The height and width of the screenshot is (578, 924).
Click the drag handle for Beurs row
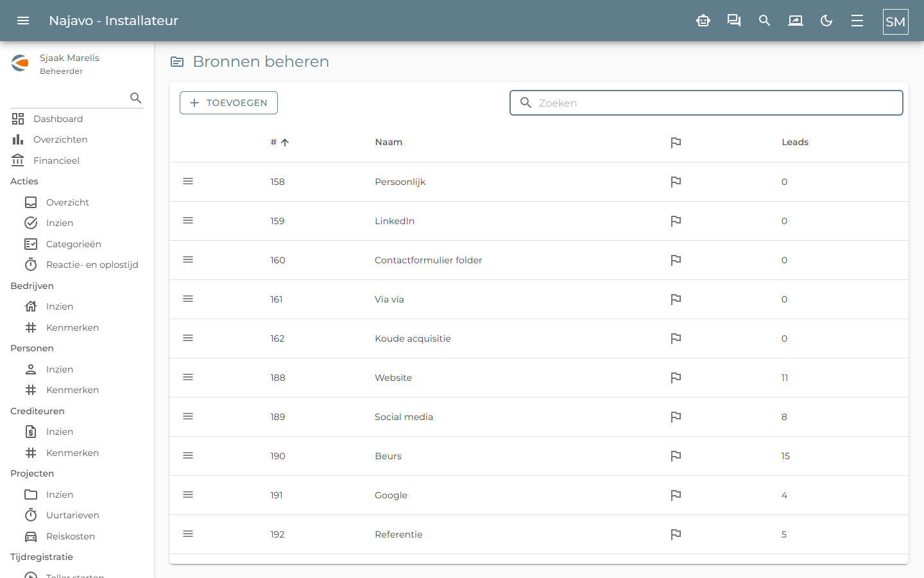pyautogui.click(x=188, y=455)
